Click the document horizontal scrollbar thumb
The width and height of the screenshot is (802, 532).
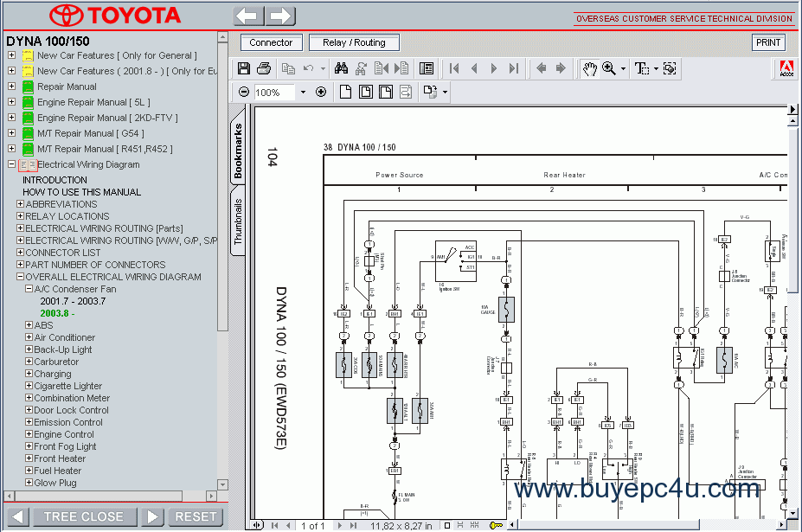607,525
